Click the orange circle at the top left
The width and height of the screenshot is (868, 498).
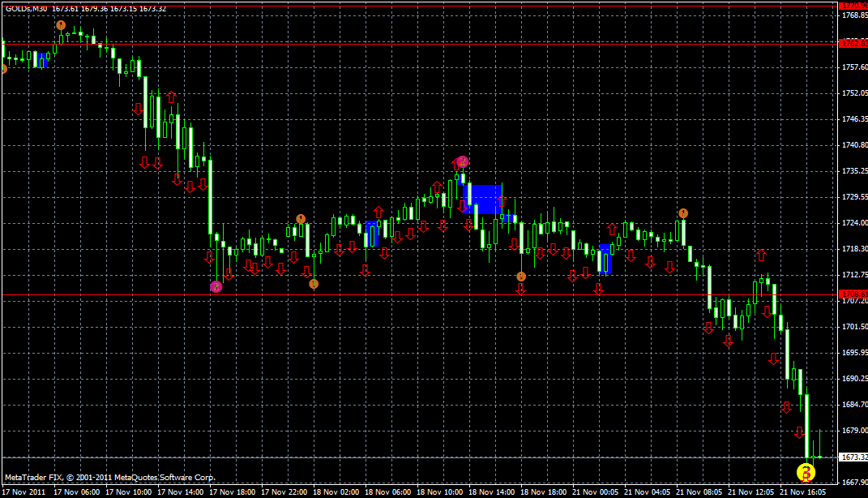click(59, 24)
